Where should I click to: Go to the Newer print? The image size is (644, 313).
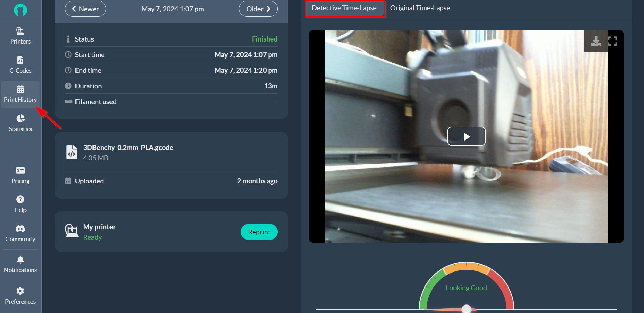coord(85,9)
